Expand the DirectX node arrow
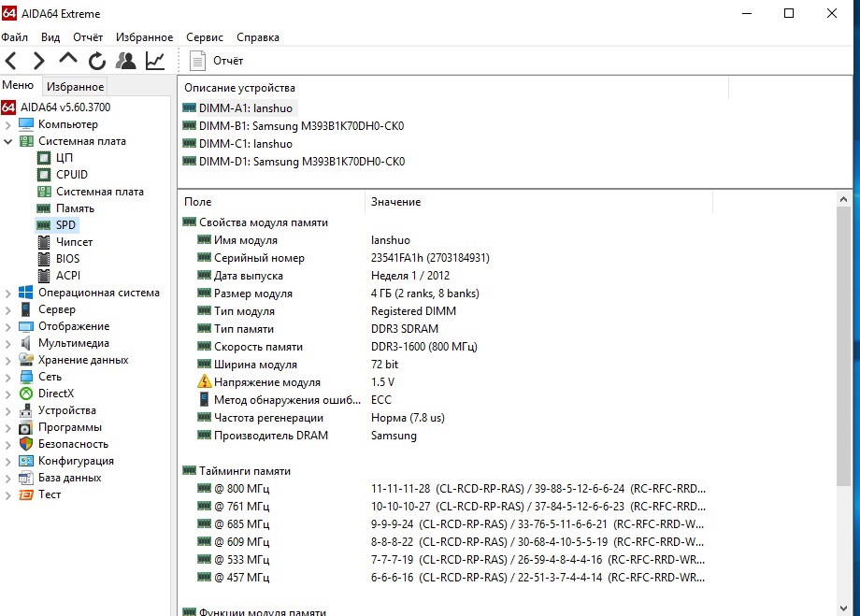 (x=7, y=394)
